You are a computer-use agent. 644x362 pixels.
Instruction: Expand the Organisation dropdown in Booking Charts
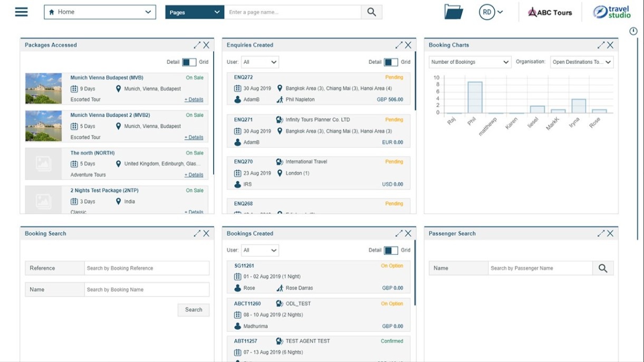(581, 62)
